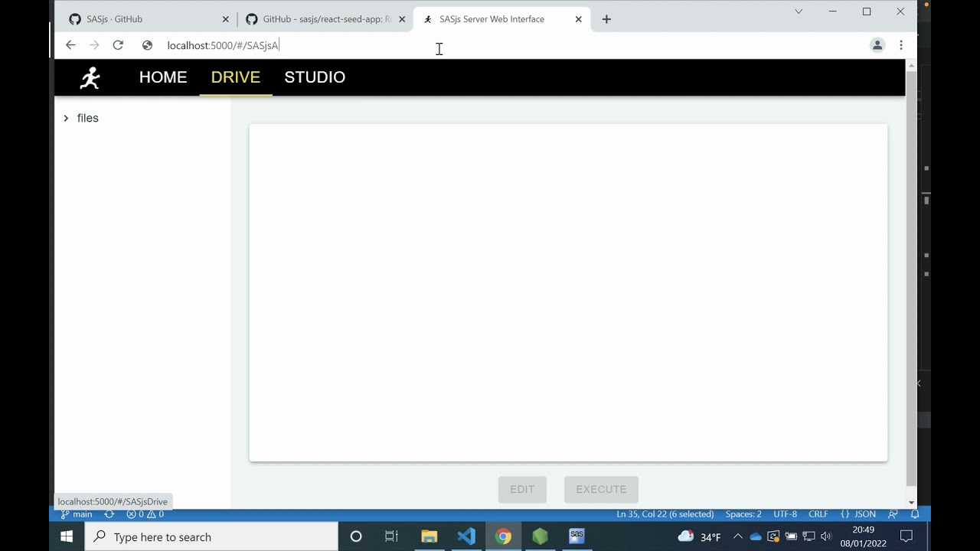Open the green Node.js taskbar app

click(x=541, y=536)
